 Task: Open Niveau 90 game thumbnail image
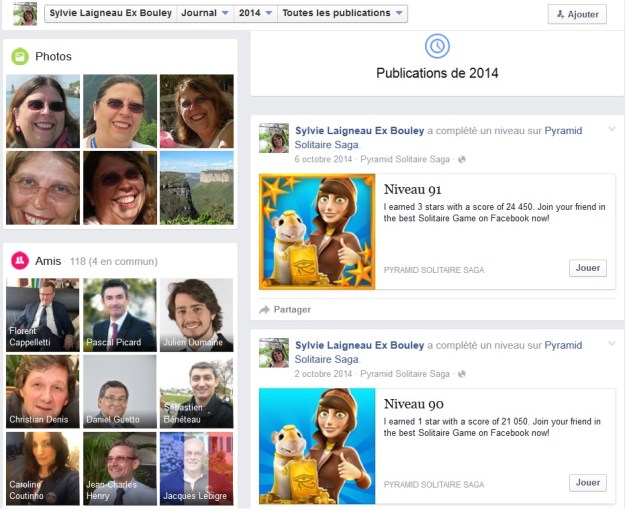click(x=317, y=446)
